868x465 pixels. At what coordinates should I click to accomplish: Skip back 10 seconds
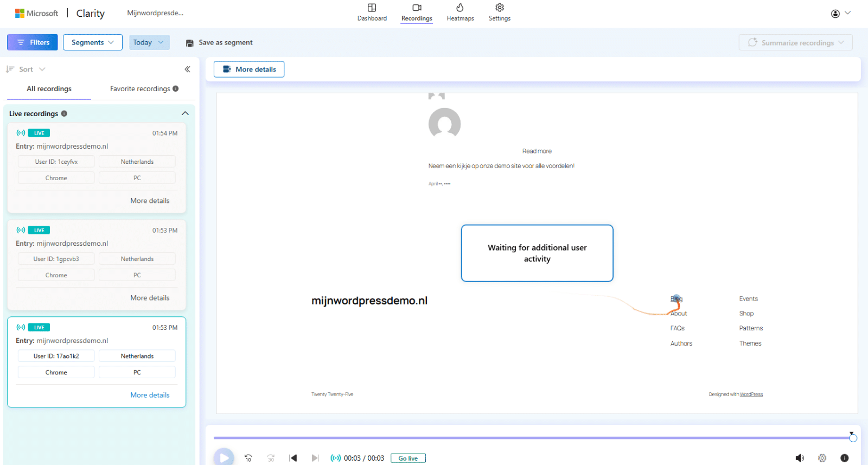[248, 458]
